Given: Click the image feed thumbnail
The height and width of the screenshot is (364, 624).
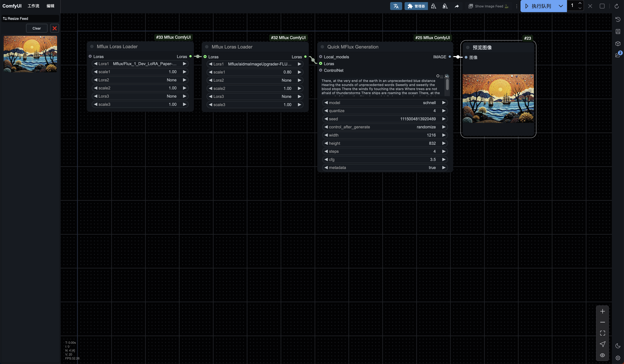Looking at the screenshot, I should pyautogui.click(x=30, y=54).
